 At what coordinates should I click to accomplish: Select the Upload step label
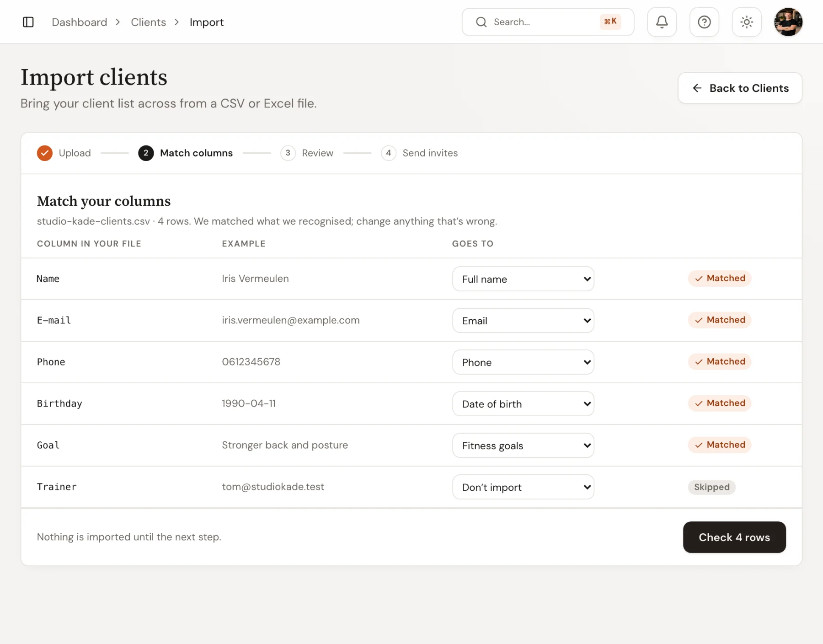tap(75, 153)
